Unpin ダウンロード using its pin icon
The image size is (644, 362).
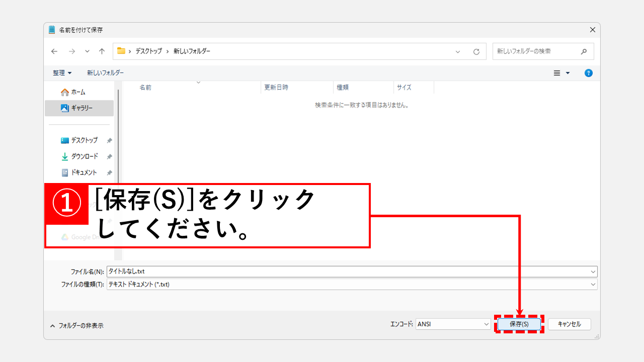pyautogui.click(x=109, y=156)
